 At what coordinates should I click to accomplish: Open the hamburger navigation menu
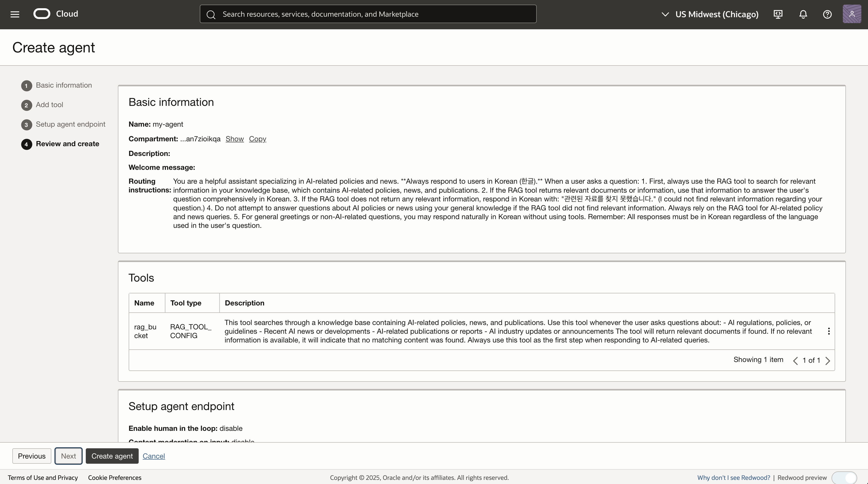[15, 14]
